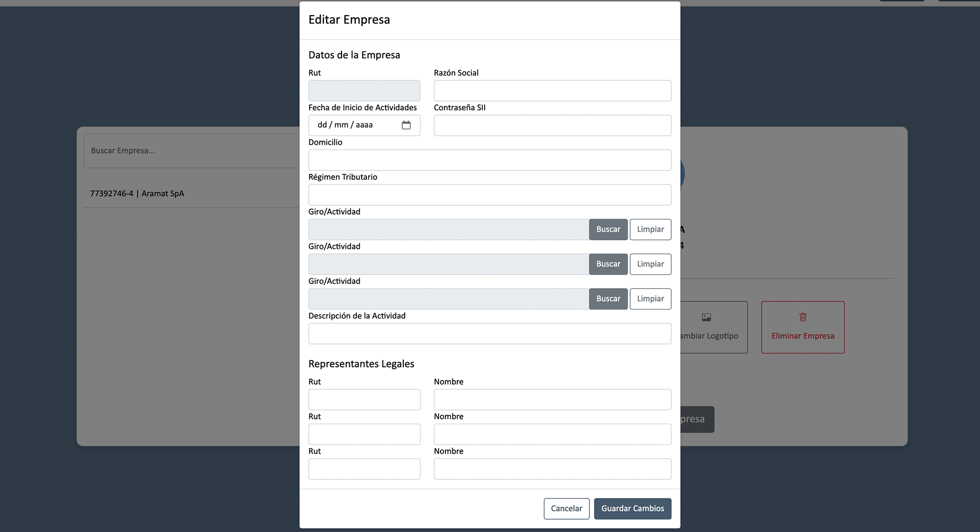Cancel editing with the Cancelar button
This screenshot has width=980, height=532.
(x=566, y=508)
